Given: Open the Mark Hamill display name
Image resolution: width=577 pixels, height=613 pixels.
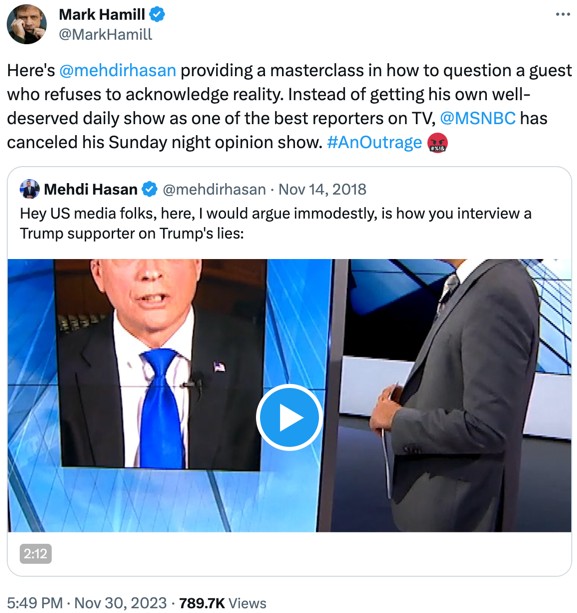Looking at the screenshot, I should pos(102,15).
